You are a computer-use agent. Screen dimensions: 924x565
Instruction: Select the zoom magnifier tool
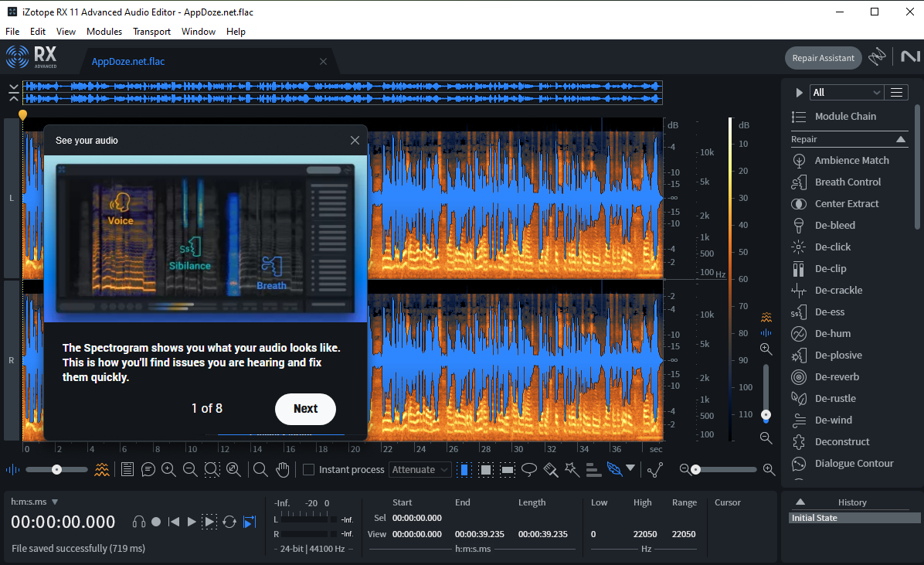(260, 469)
